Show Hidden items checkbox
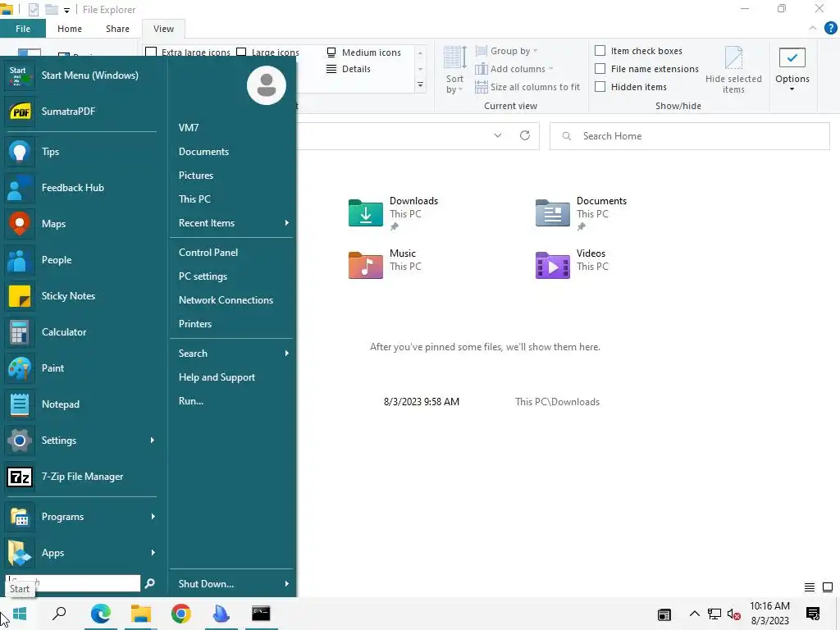 600,86
